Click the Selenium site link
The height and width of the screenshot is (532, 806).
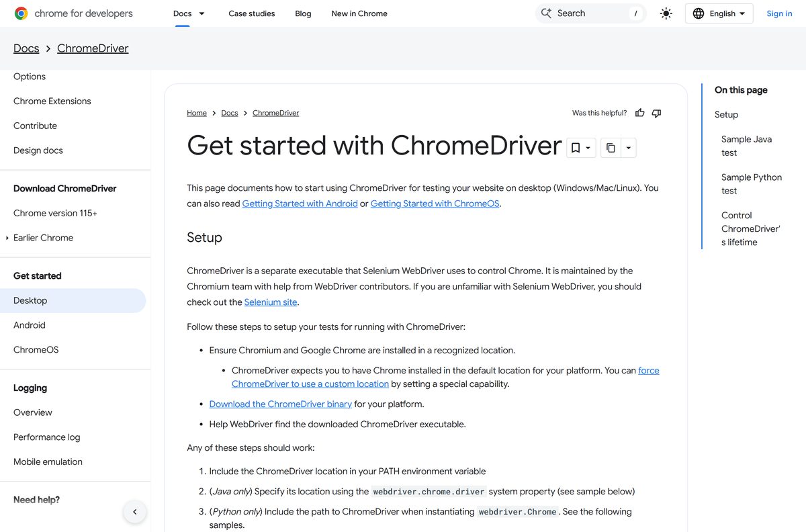pyautogui.click(x=271, y=302)
